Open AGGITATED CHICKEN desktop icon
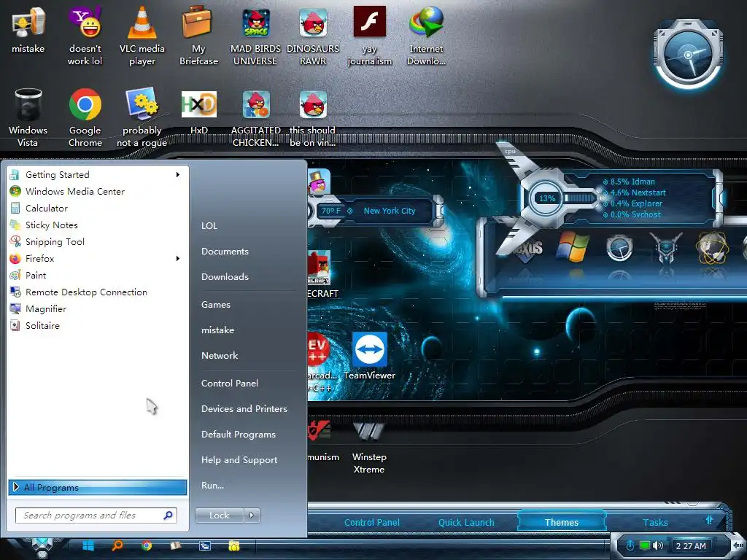The height and width of the screenshot is (560, 747). coord(256,105)
